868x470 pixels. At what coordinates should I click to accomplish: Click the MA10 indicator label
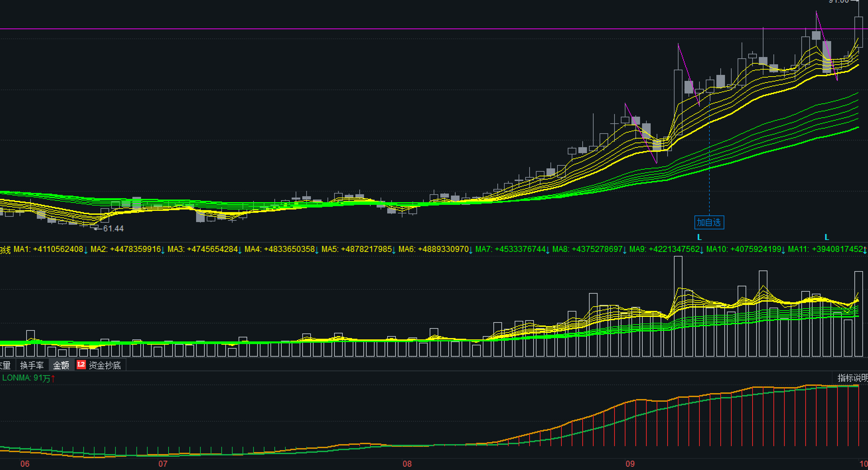(x=743, y=249)
